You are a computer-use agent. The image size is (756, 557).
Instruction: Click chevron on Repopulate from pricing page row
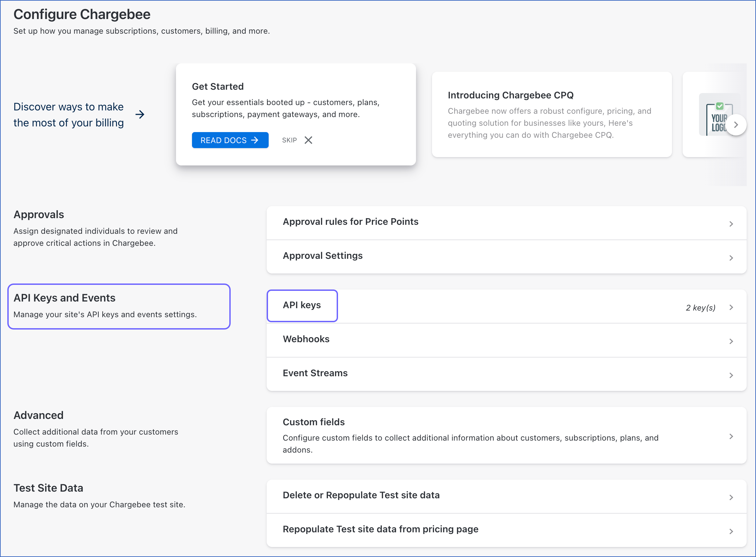(731, 531)
